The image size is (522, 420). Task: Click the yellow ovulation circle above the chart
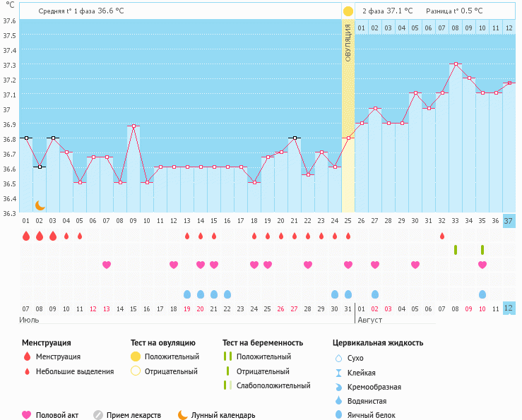click(x=348, y=11)
